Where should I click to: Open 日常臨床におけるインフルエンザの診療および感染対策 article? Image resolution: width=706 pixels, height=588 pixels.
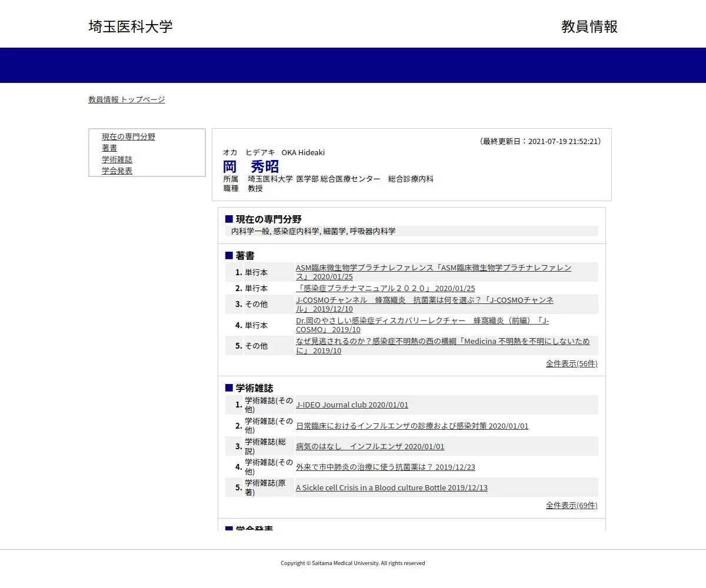(412, 426)
